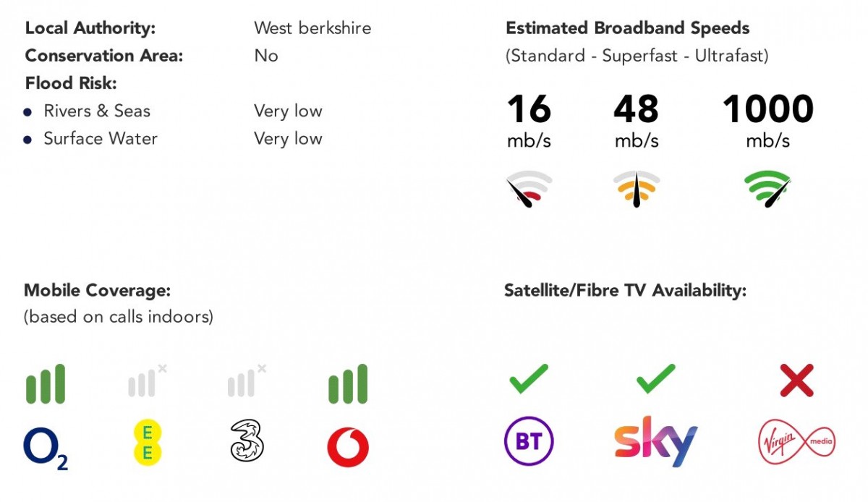
Task: Select the Three mobile logo
Action: click(247, 443)
